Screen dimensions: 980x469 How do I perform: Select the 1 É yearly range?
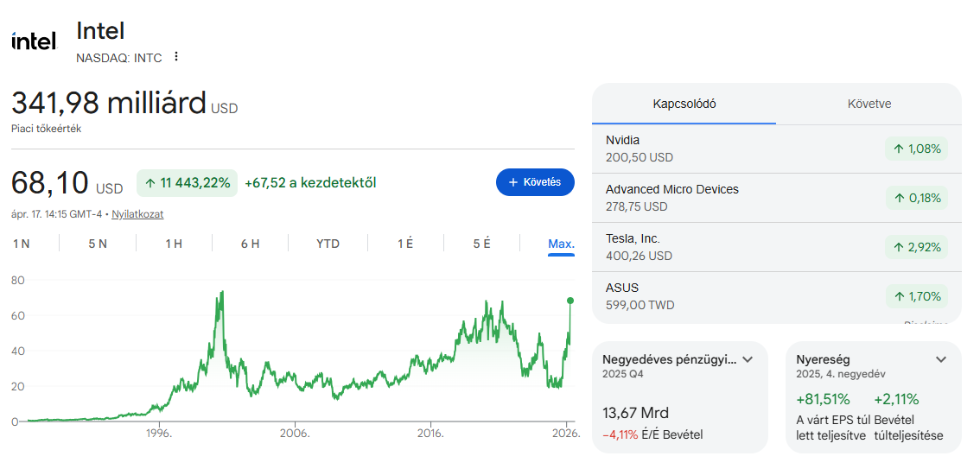[x=404, y=244]
